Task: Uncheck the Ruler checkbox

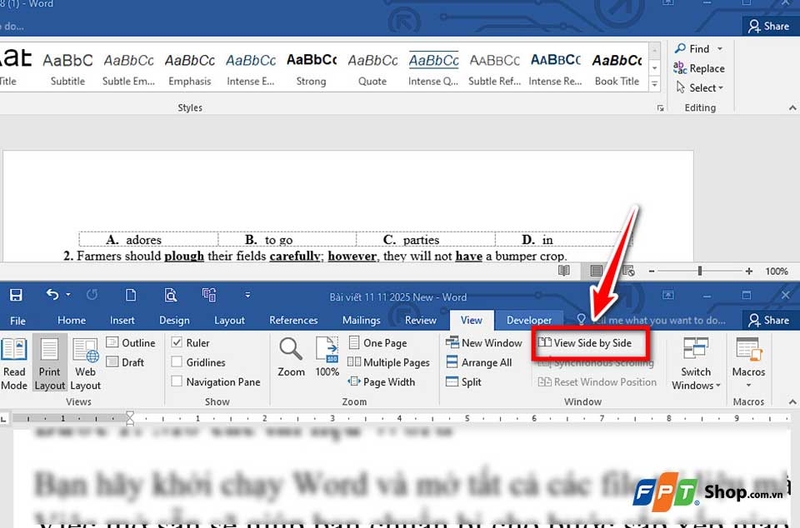Action: 177,342
